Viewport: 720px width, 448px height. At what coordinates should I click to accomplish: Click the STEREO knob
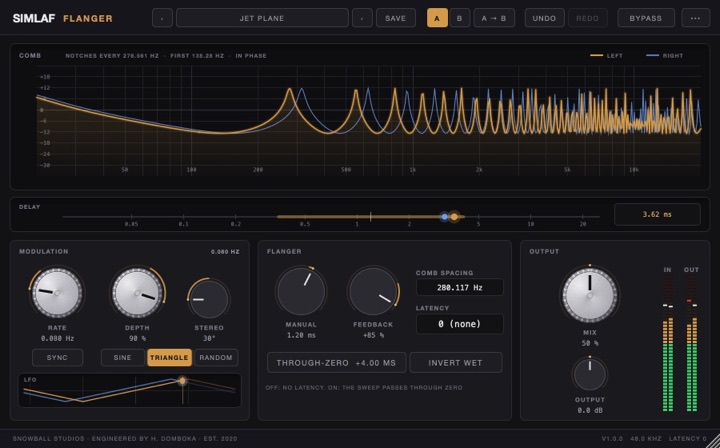click(209, 299)
